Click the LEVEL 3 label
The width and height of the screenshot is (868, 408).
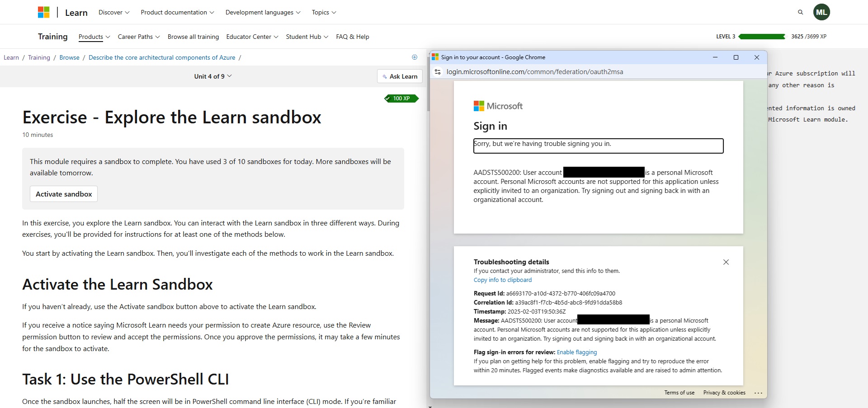coord(726,37)
